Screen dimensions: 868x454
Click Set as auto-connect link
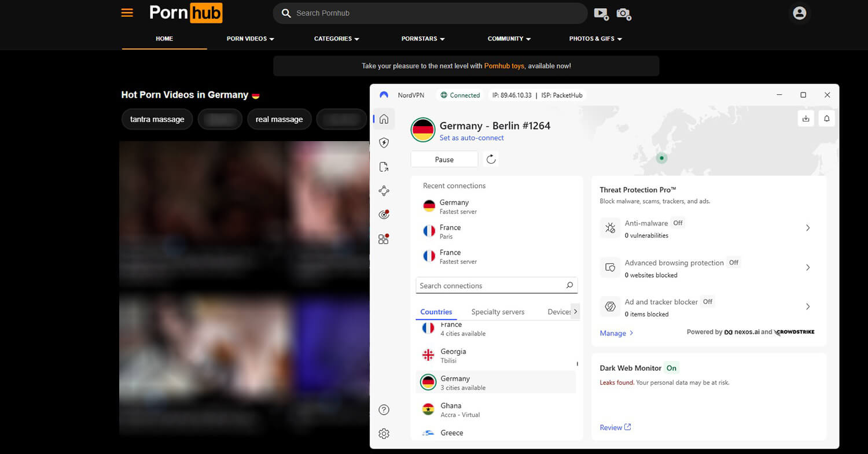pos(472,138)
